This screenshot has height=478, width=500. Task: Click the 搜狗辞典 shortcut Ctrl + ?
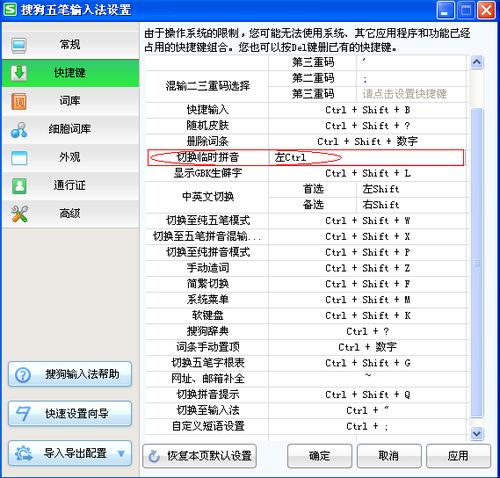[x=367, y=331]
